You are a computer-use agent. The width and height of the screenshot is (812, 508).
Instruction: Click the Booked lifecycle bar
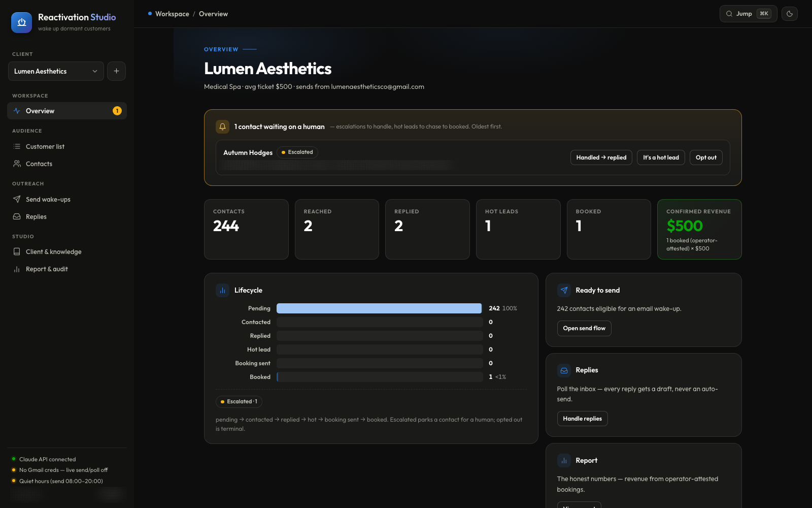tap(380, 377)
